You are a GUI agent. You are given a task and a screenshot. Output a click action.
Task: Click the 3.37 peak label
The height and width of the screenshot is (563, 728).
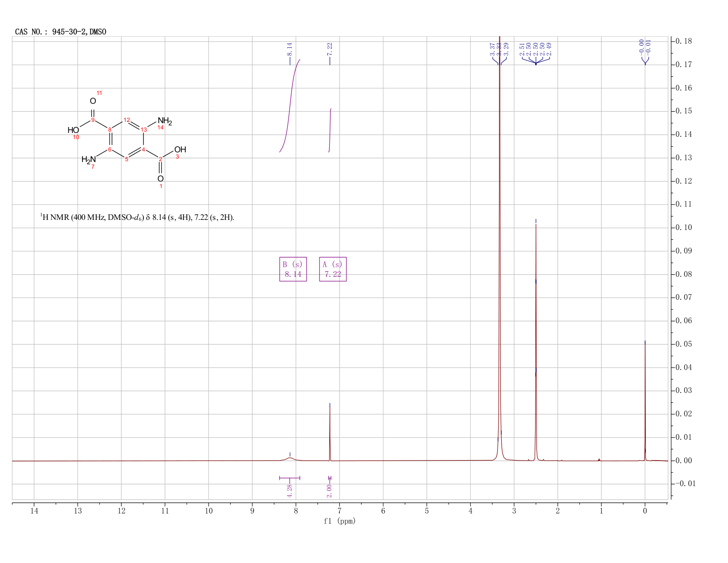pyautogui.click(x=492, y=49)
